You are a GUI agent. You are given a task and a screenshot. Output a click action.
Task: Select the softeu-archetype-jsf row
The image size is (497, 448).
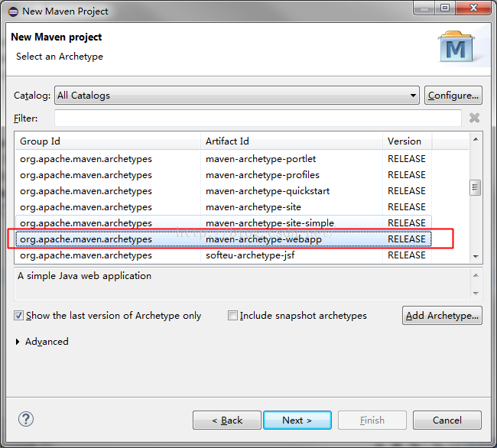point(223,255)
